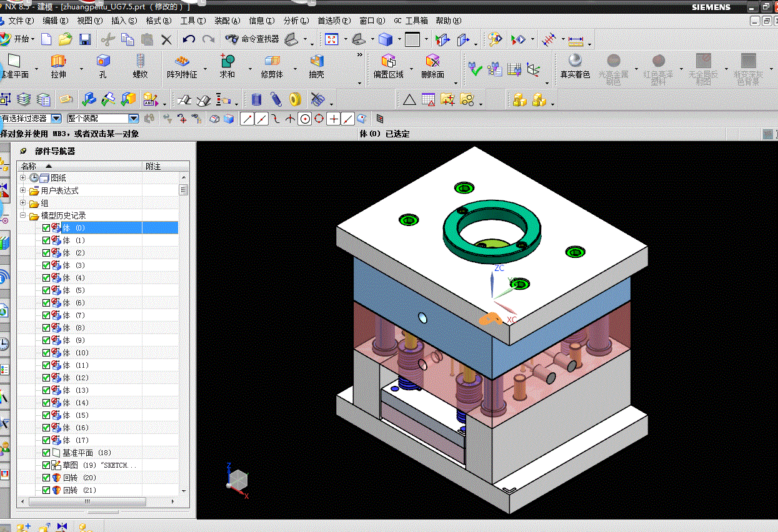Select the 回转 (21) tree row
This screenshot has width=778, height=532.
pos(79,490)
